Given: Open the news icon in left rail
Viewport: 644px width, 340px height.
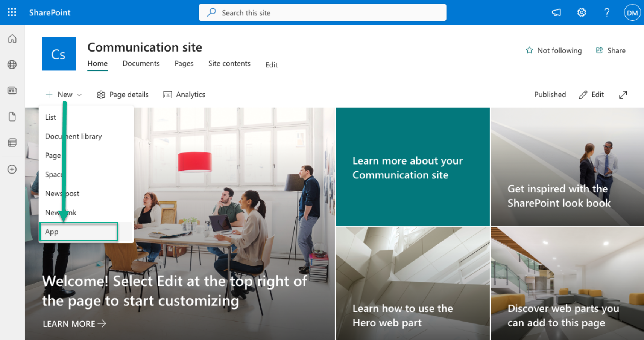Looking at the screenshot, I should click(x=12, y=90).
